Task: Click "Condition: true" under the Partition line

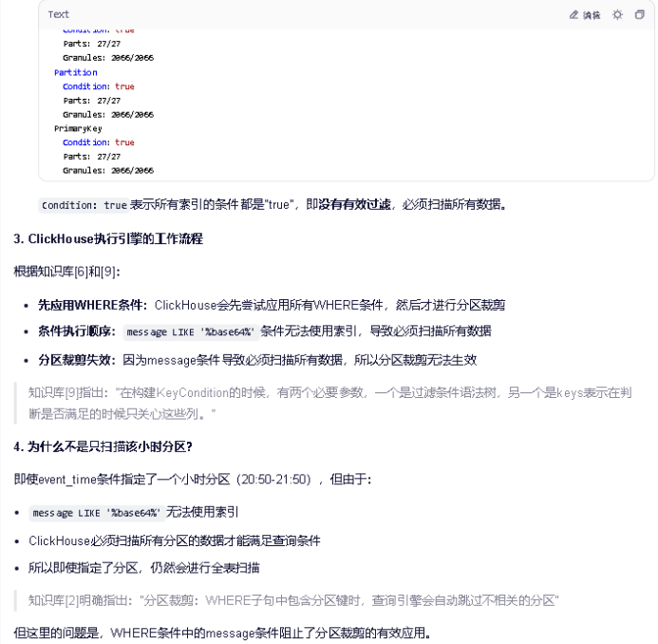Action: (99, 86)
